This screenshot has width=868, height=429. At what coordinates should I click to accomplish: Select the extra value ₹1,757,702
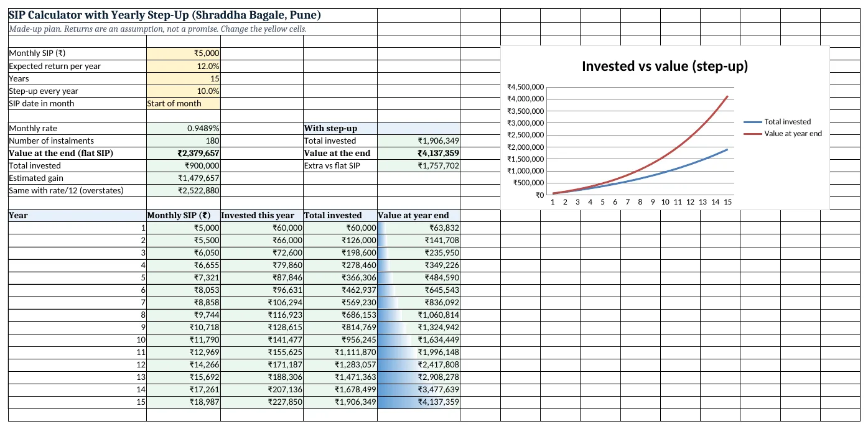tap(418, 166)
